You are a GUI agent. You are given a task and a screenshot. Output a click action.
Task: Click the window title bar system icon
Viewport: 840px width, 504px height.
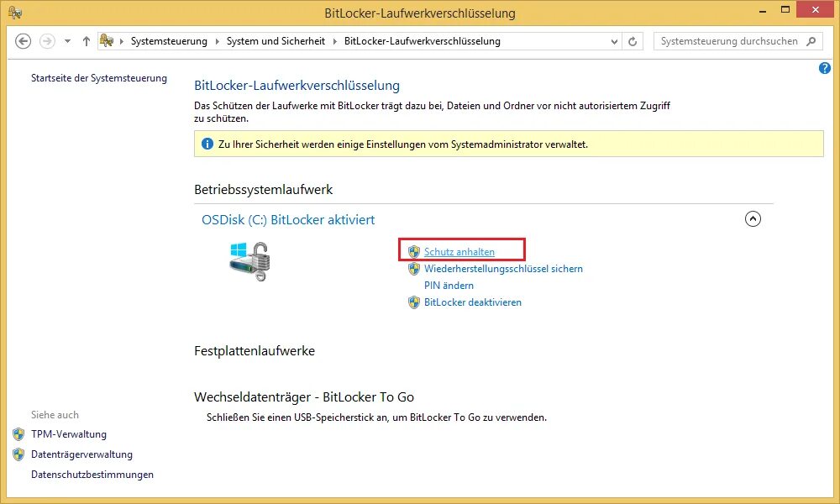point(15,13)
